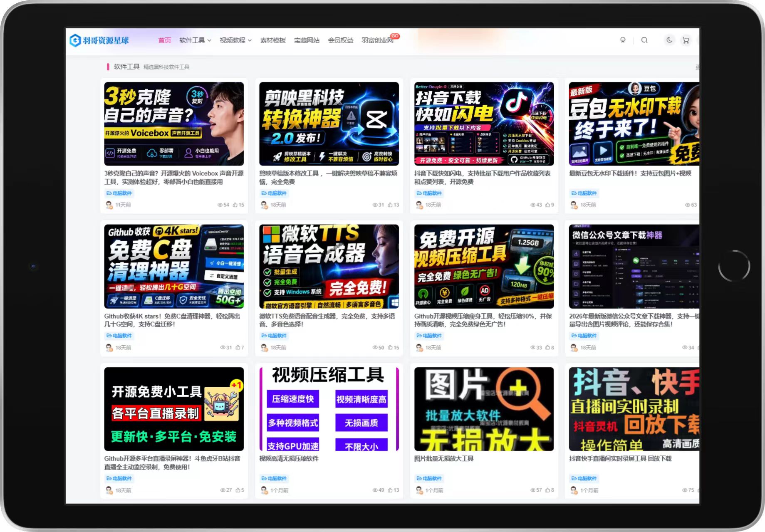Open article title 最新豆包无水印下载插件
This screenshot has width=765, height=532.
[x=630, y=173]
